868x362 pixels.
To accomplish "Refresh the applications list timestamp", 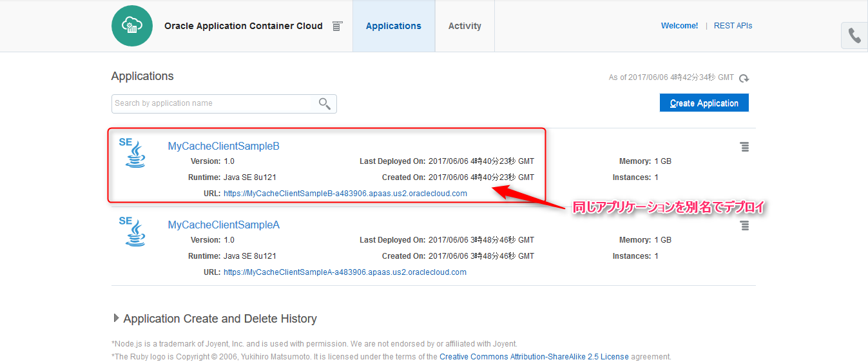I will pos(744,78).
